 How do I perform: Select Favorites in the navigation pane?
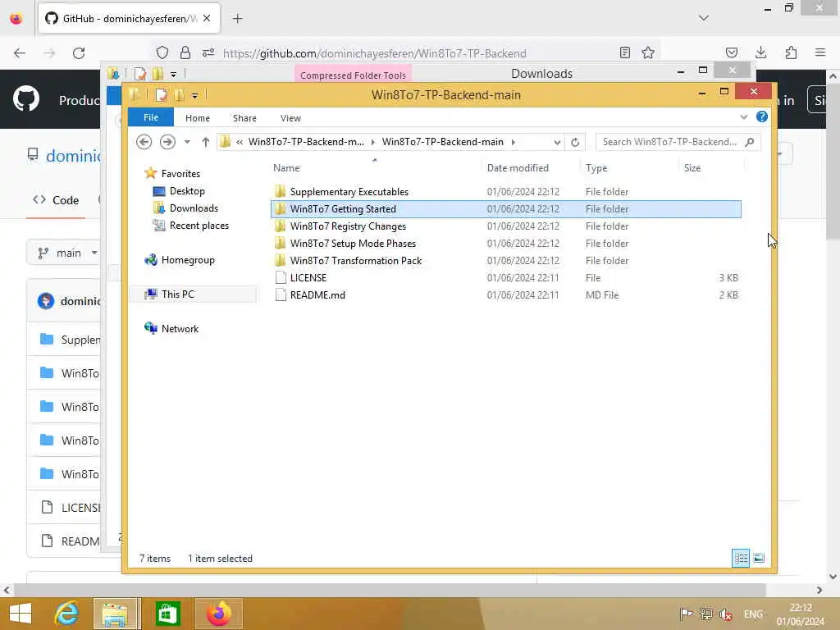pyautogui.click(x=180, y=174)
